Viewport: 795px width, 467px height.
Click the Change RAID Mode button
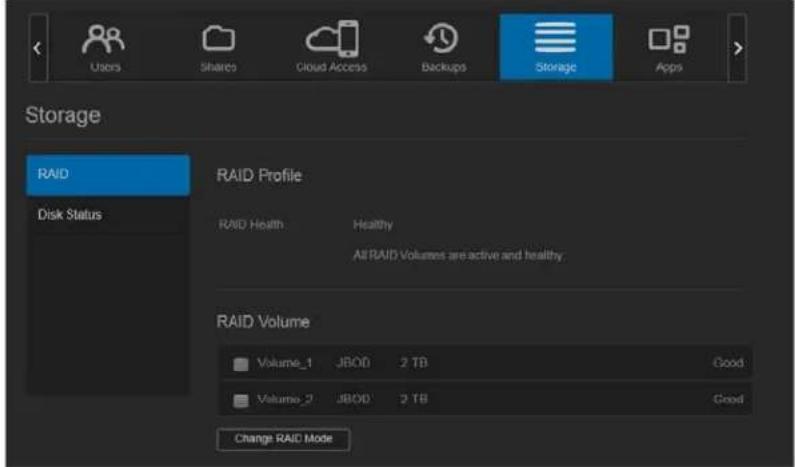coord(283,439)
